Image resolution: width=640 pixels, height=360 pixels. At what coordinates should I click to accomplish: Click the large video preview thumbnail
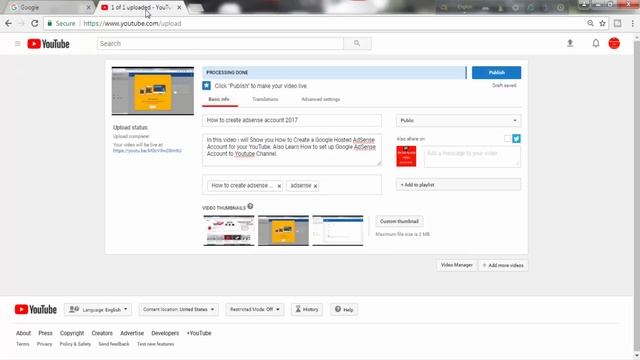coord(153,91)
